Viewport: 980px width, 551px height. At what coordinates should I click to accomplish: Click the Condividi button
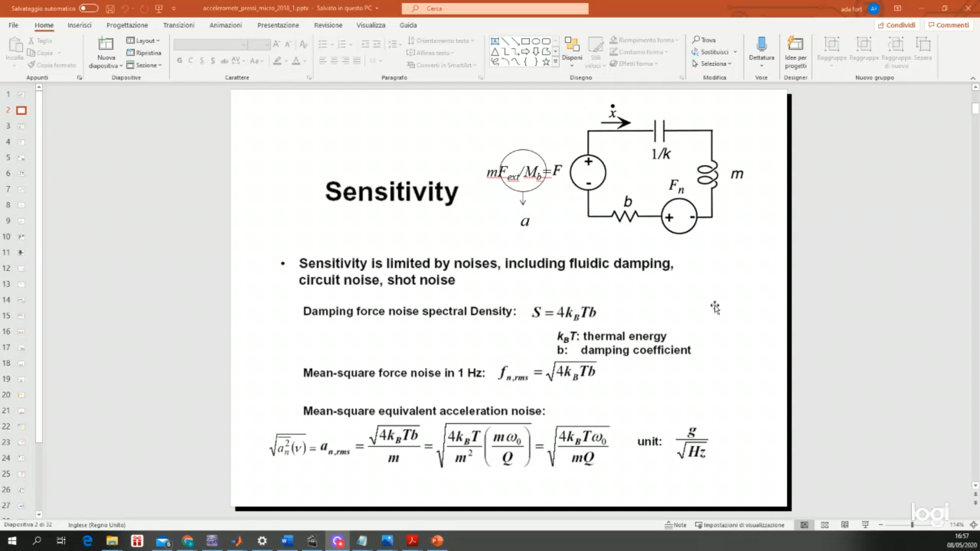(x=896, y=25)
